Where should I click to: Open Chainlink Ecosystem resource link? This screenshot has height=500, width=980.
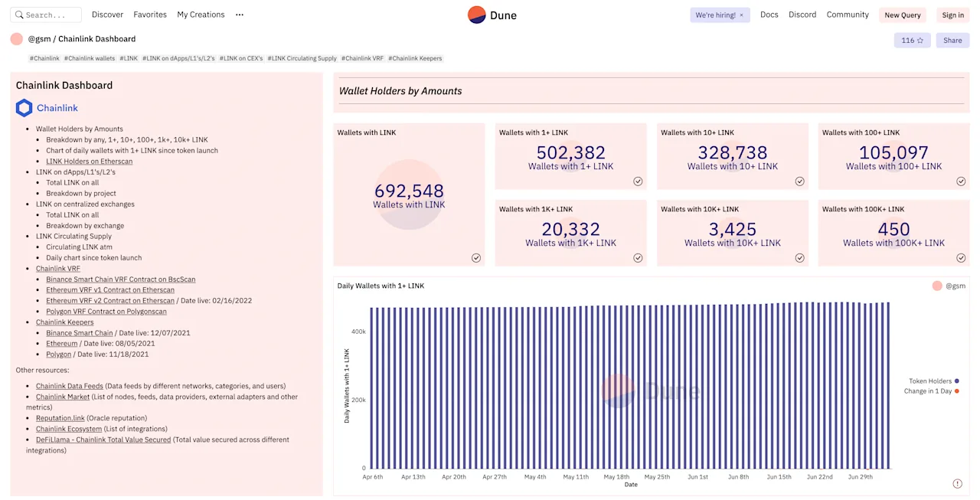(x=69, y=430)
